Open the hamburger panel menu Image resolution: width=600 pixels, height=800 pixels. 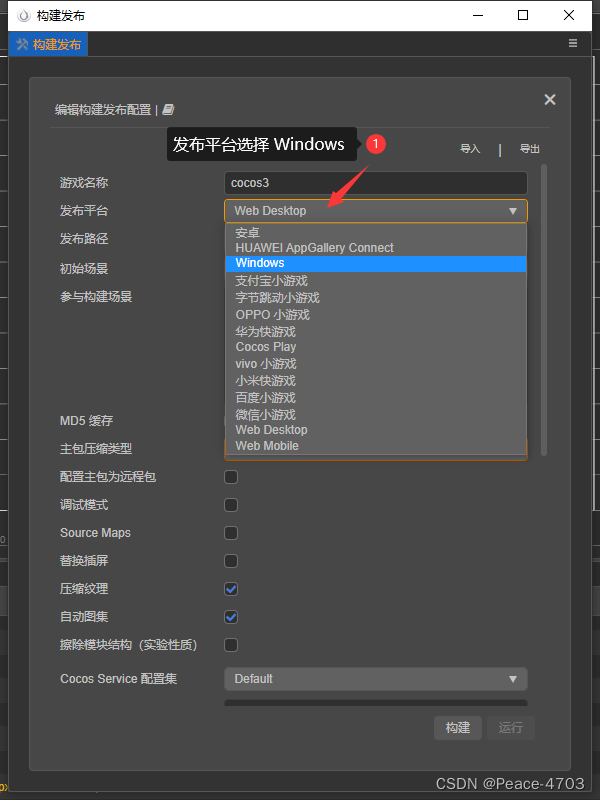[573, 43]
